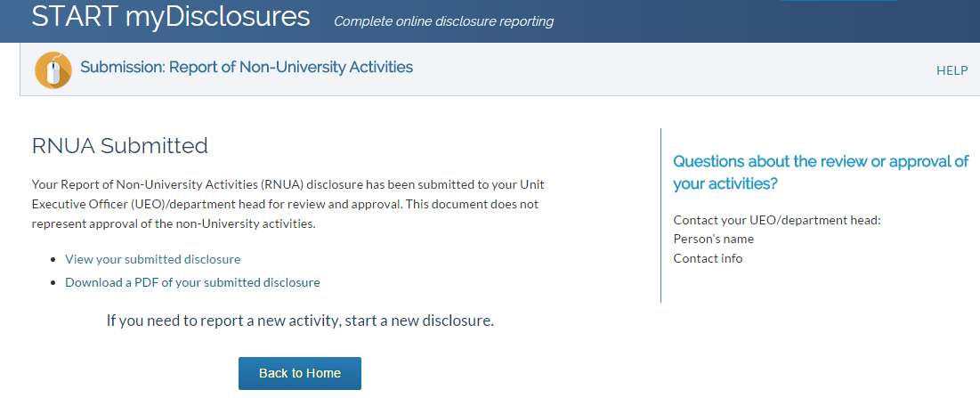The image size is (980, 398).
Task: Click the empty area of the Submission header bar
Action: tap(675, 69)
